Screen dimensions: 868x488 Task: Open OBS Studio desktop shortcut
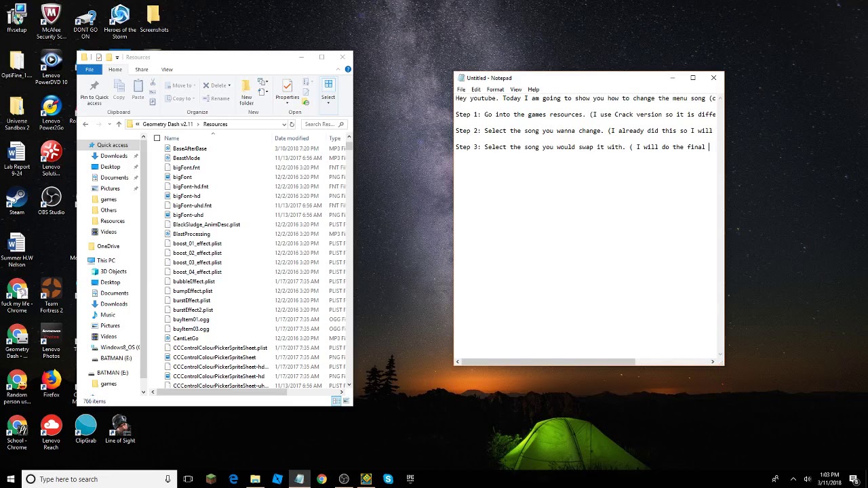(x=52, y=201)
